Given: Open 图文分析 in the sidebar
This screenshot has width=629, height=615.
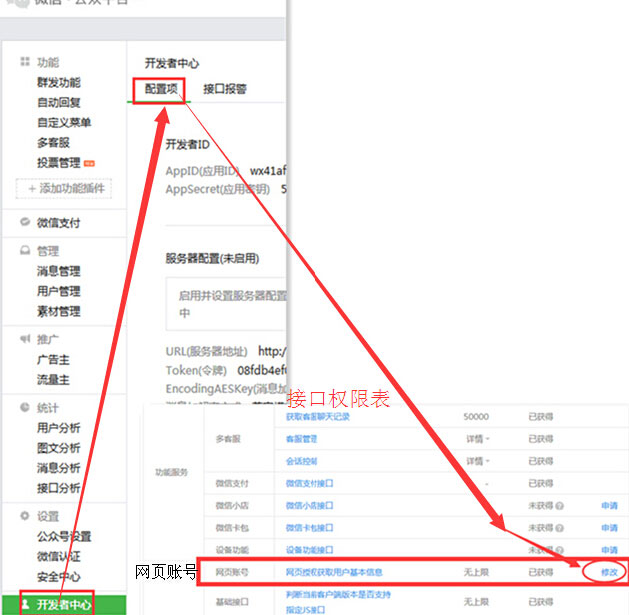Looking at the screenshot, I should [59, 448].
